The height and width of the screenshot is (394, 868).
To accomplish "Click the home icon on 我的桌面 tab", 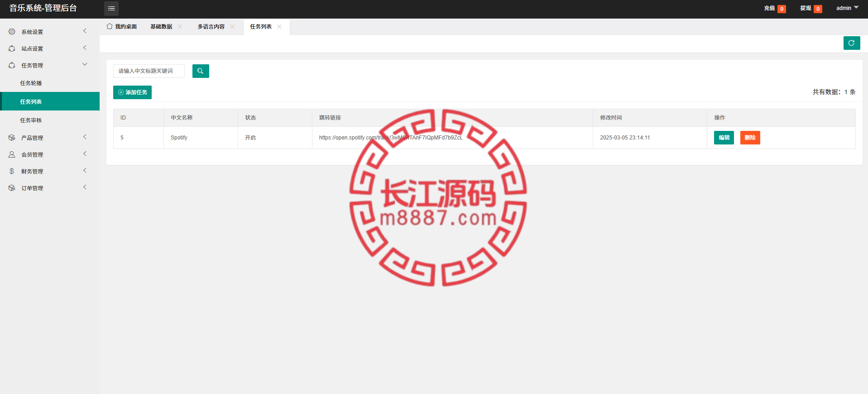I will point(110,26).
